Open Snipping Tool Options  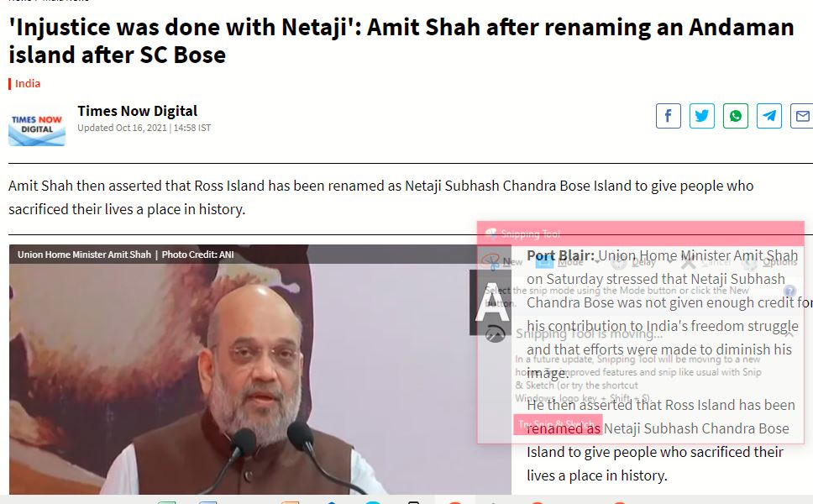(770, 262)
